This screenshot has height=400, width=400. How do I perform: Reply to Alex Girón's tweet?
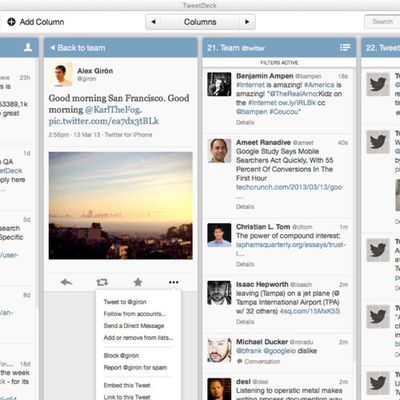click(66, 282)
